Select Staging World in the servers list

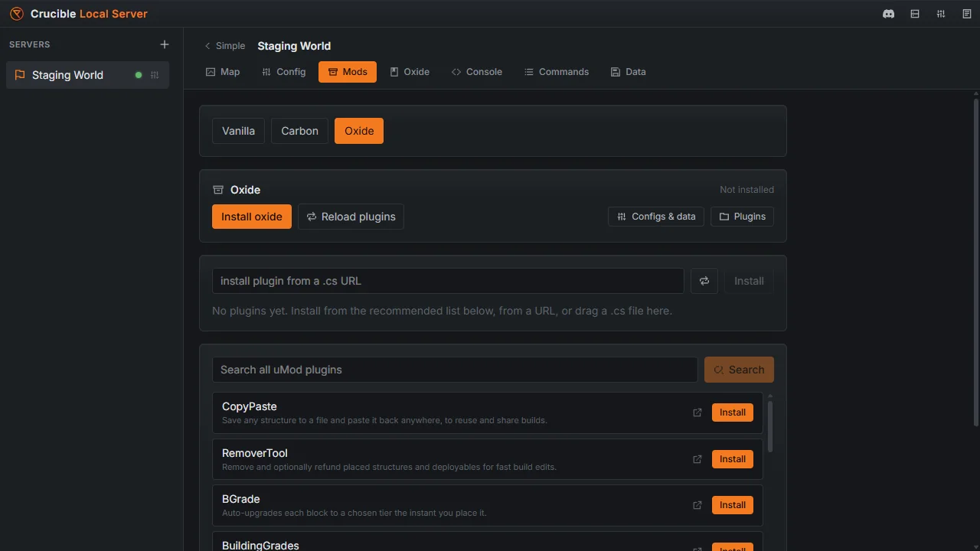pos(87,75)
